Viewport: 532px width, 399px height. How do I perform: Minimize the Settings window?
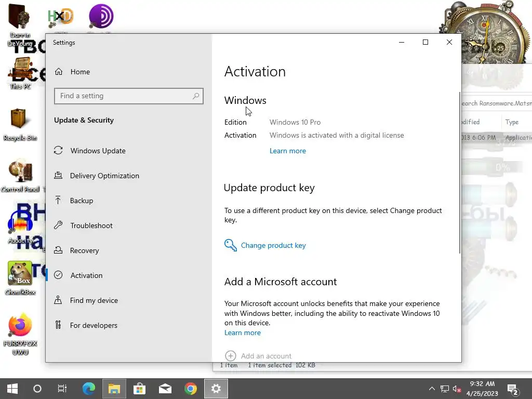[x=402, y=42]
